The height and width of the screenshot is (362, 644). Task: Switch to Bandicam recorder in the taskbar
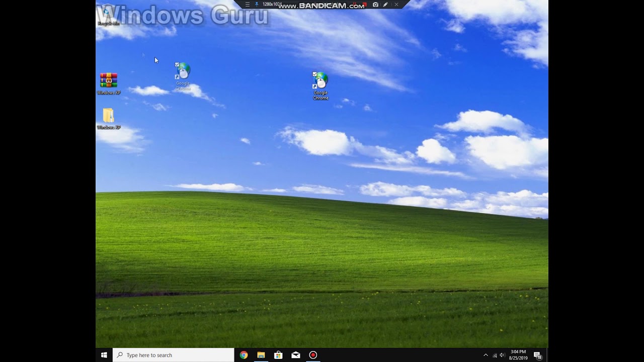tap(313, 355)
